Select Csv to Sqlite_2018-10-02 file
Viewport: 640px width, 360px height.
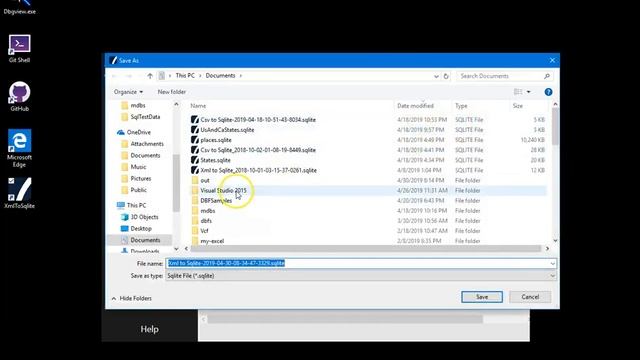[253, 150]
